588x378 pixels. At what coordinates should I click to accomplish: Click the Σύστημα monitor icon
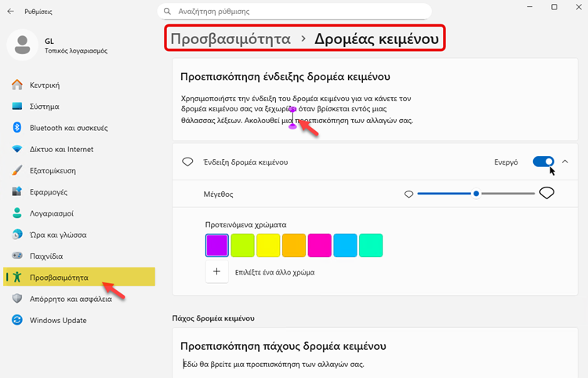tap(17, 106)
